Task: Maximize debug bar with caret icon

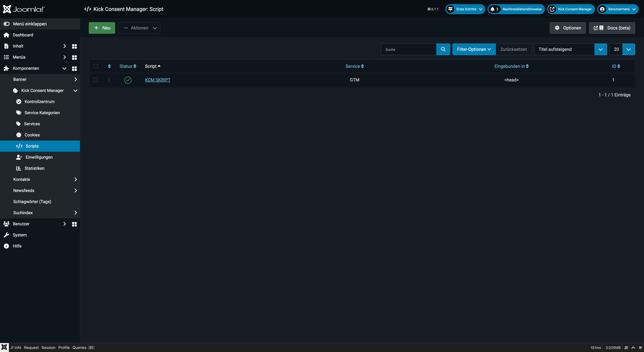Action: (x=633, y=348)
